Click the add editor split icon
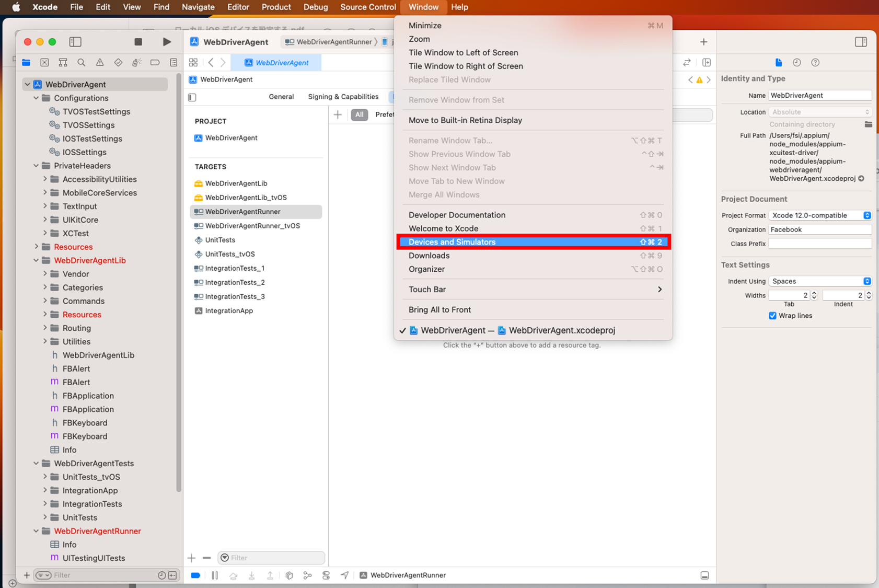This screenshot has height=588, width=879. pyautogui.click(x=707, y=63)
